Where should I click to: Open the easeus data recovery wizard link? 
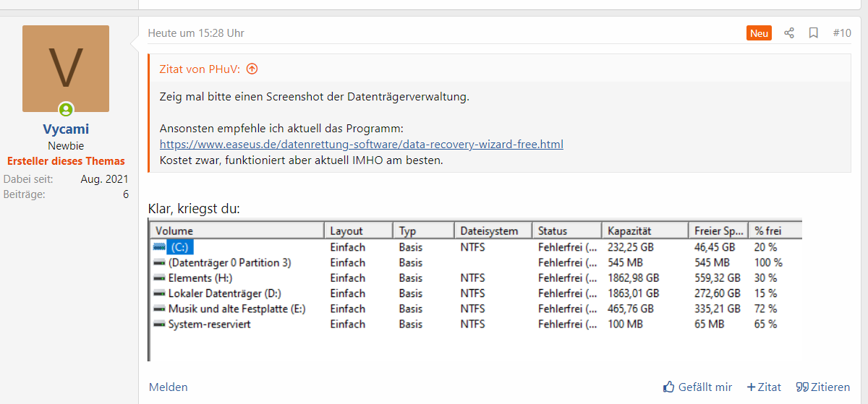(x=362, y=145)
